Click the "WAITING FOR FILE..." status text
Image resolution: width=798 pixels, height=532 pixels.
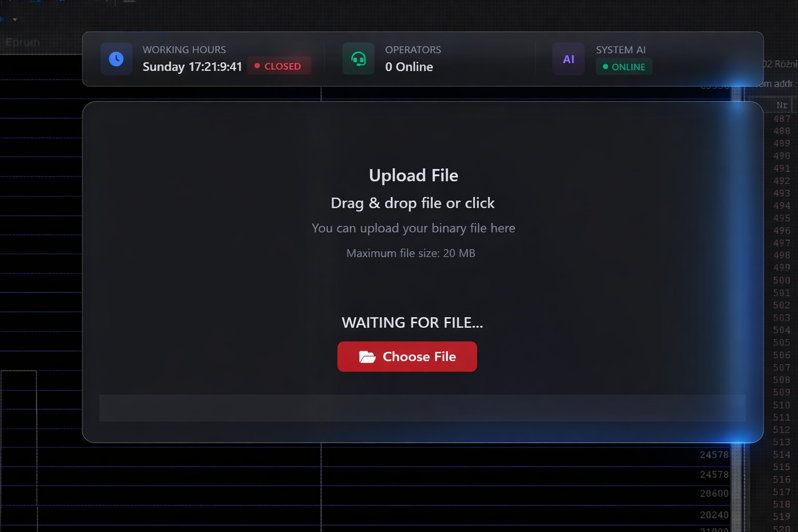pos(413,323)
